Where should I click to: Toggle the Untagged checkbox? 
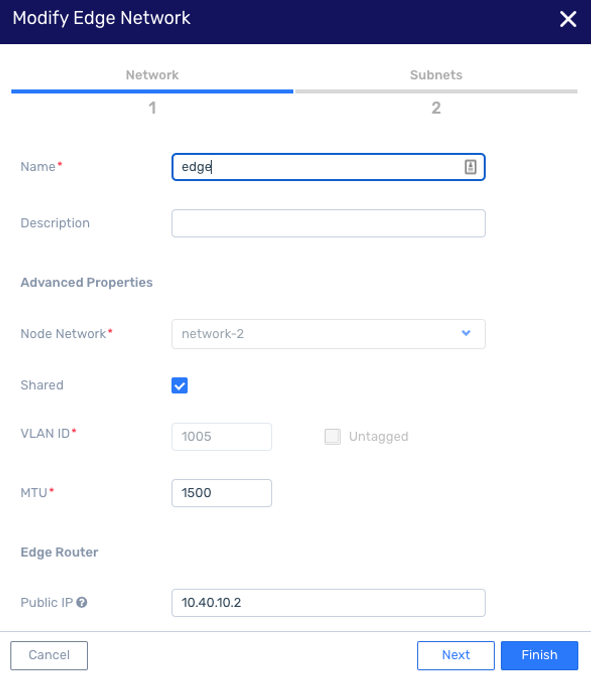coord(333,437)
